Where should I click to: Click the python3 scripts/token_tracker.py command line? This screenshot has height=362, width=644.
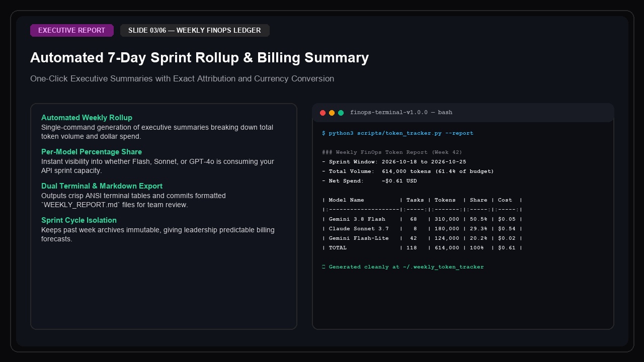click(x=397, y=133)
